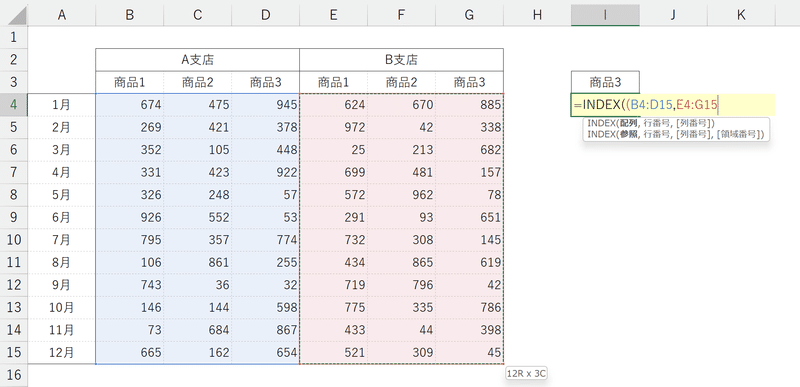
Task: Click cell with value 421
Action: (197, 127)
